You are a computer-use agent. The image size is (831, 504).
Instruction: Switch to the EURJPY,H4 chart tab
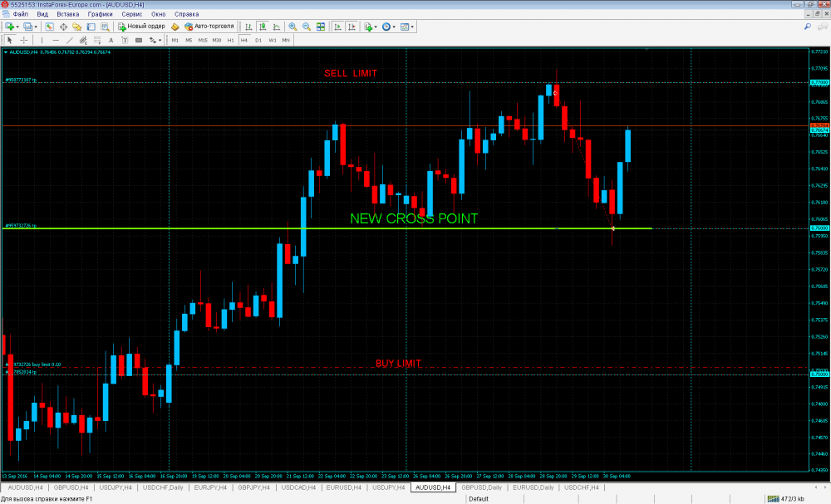click(x=210, y=487)
